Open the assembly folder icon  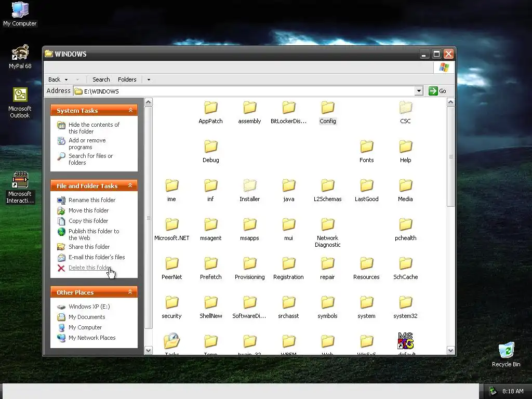(249, 108)
